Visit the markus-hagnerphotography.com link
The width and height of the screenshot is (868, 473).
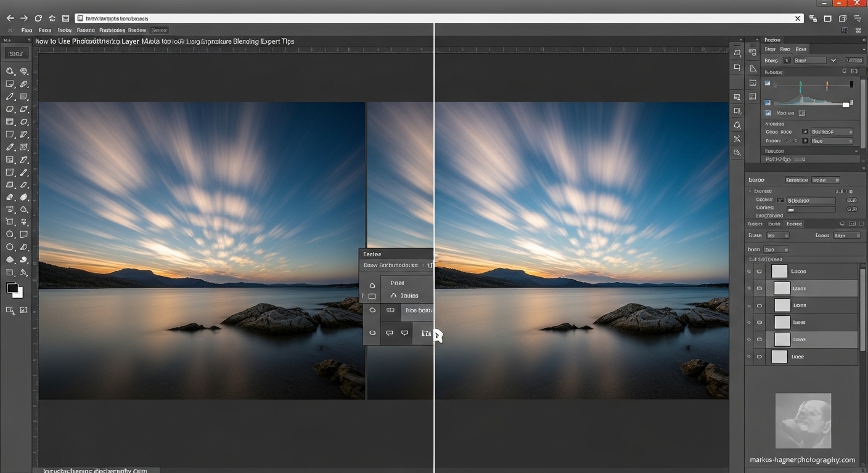pyautogui.click(x=803, y=459)
